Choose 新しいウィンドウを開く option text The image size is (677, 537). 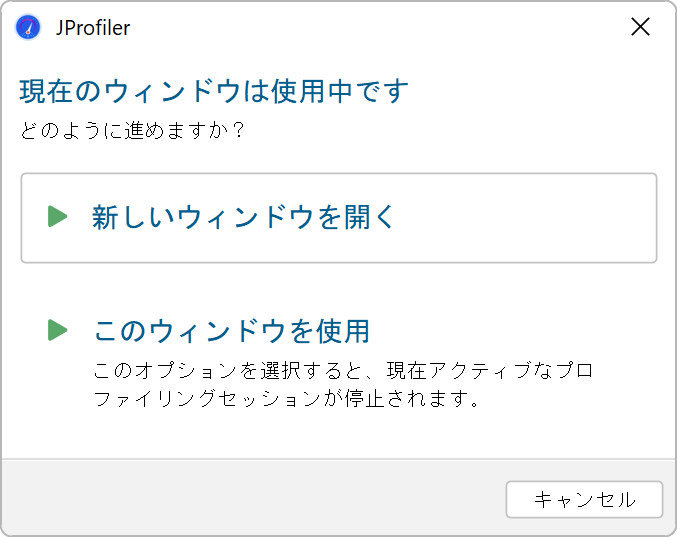[243, 217]
